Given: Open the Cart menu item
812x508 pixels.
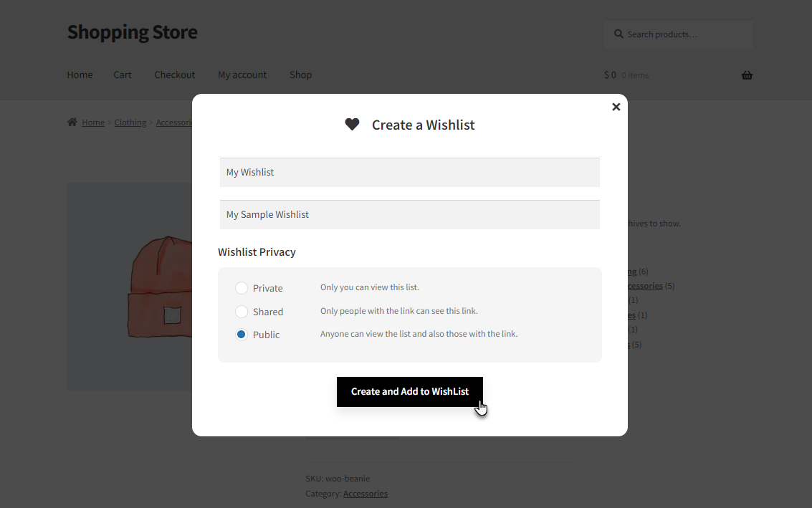Looking at the screenshot, I should pos(123,75).
